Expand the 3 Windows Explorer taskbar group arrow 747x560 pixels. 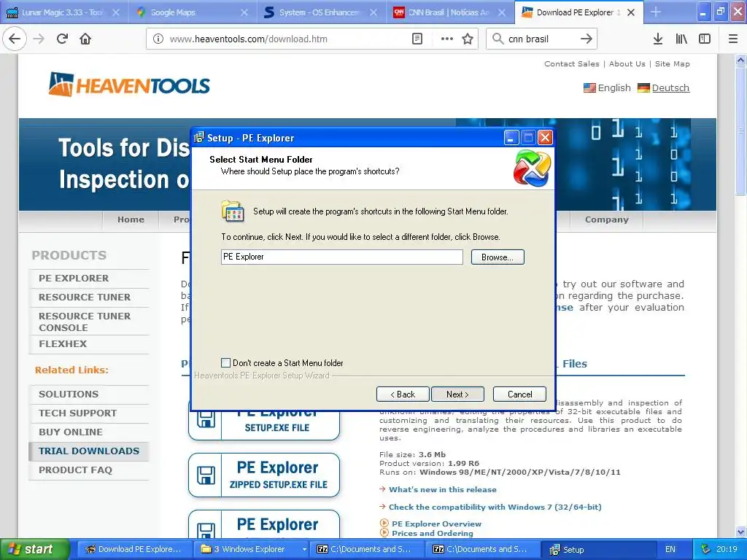[304, 549]
